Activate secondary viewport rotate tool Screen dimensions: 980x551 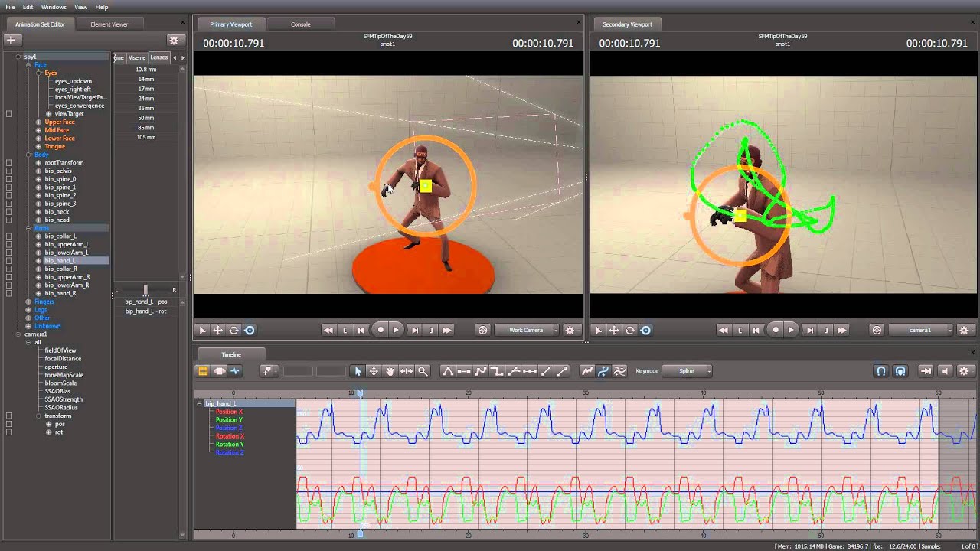629,330
